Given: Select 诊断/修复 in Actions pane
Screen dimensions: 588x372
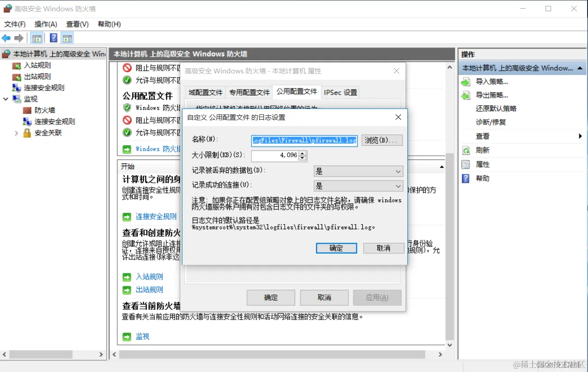Looking at the screenshot, I should (x=491, y=122).
